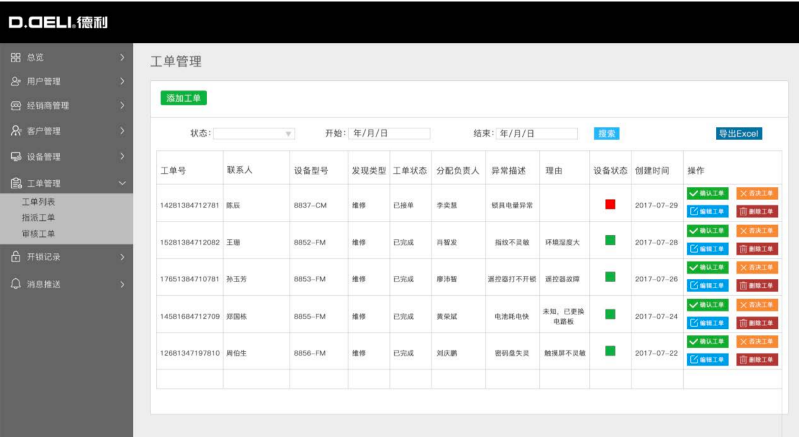Expand the 总览 menu chevron

point(122,58)
